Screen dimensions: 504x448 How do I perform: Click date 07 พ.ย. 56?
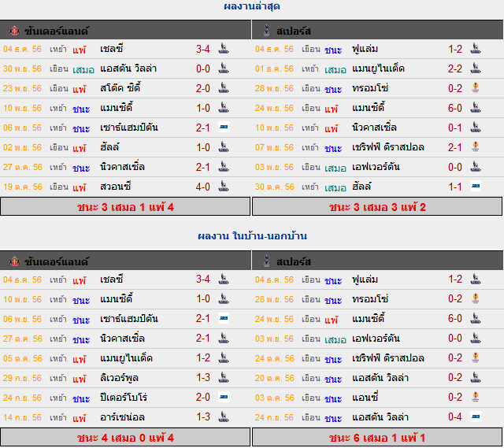pyautogui.click(x=274, y=147)
